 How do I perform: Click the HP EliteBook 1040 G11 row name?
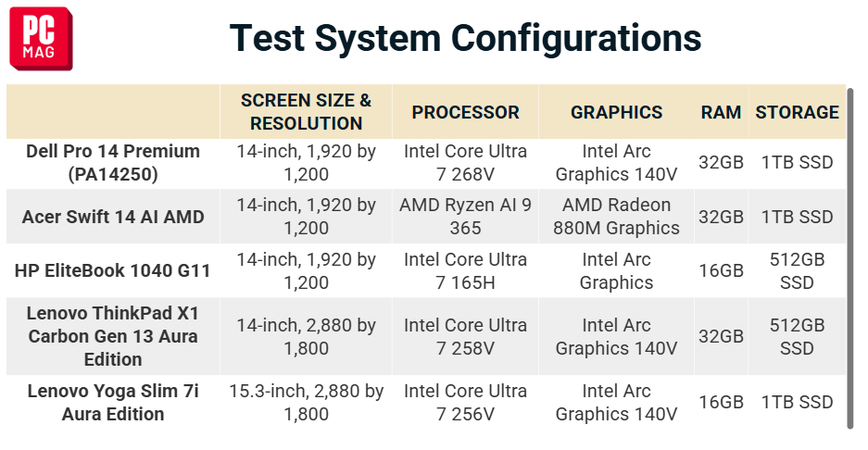[x=113, y=270]
